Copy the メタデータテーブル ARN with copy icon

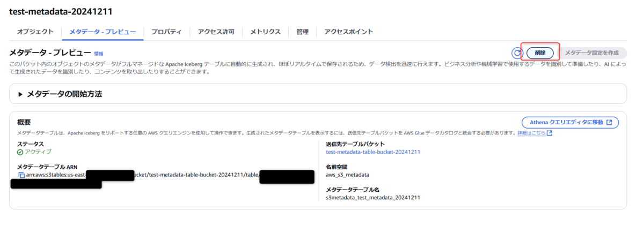coord(21,175)
